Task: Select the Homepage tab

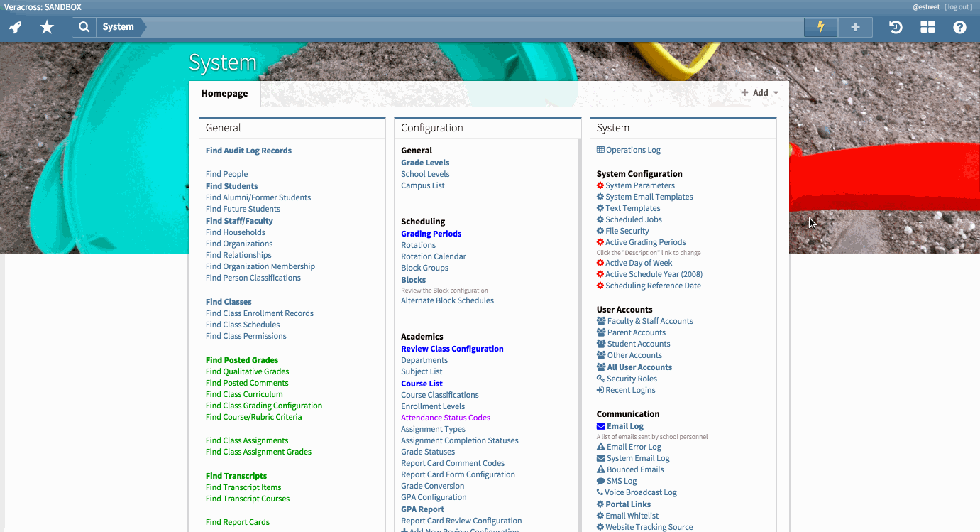Action: [224, 93]
